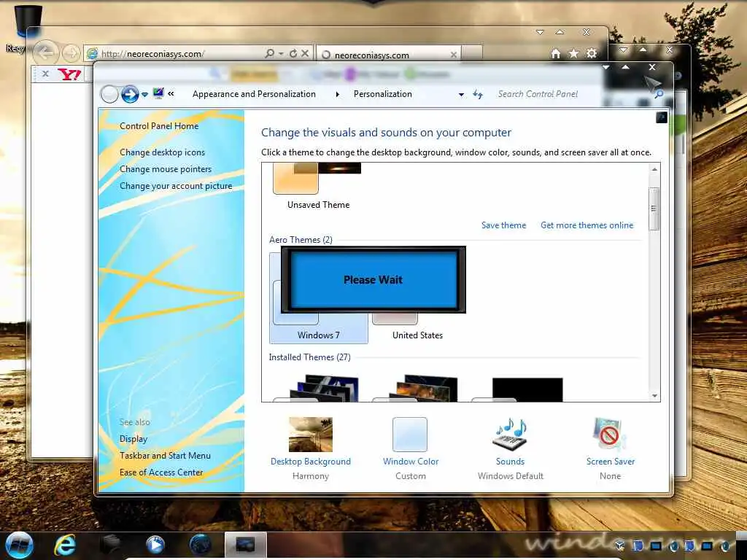Click the Control Panel help icon
The image size is (747, 560).
pyautogui.click(x=661, y=117)
